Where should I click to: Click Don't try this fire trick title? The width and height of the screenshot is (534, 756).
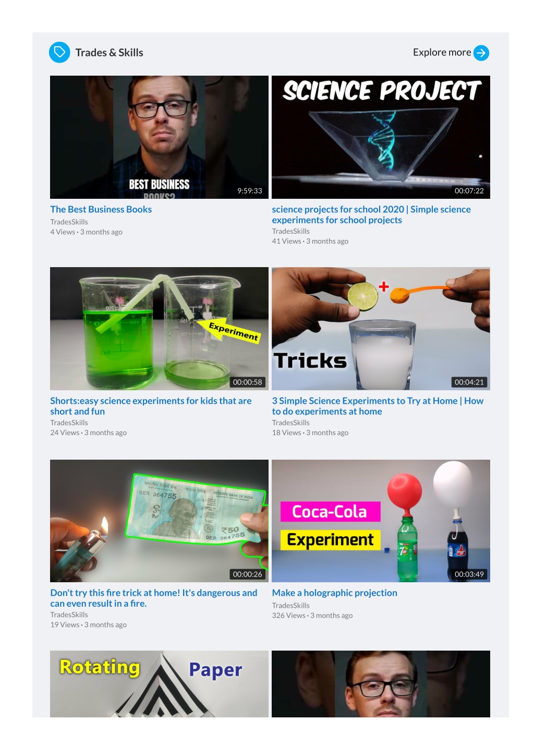click(153, 598)
